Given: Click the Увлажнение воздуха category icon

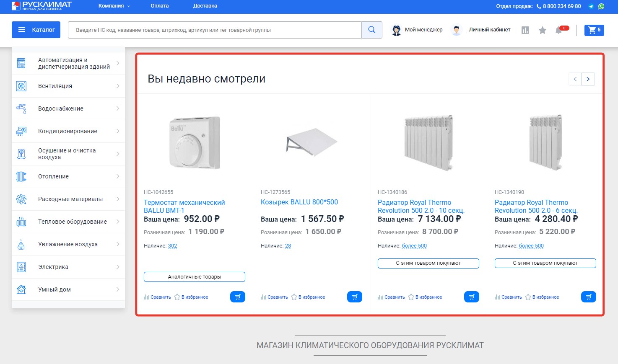Looking at the screenshot, I should [x=21, y=244].
